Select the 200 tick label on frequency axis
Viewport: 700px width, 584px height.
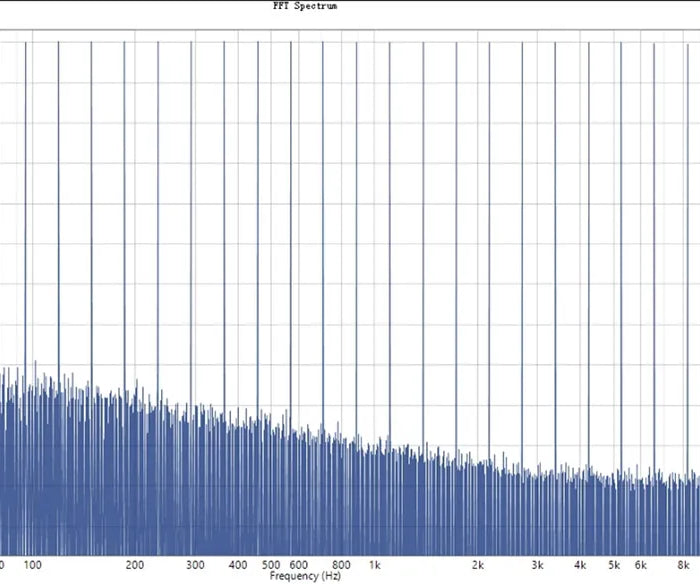(136, 565)
